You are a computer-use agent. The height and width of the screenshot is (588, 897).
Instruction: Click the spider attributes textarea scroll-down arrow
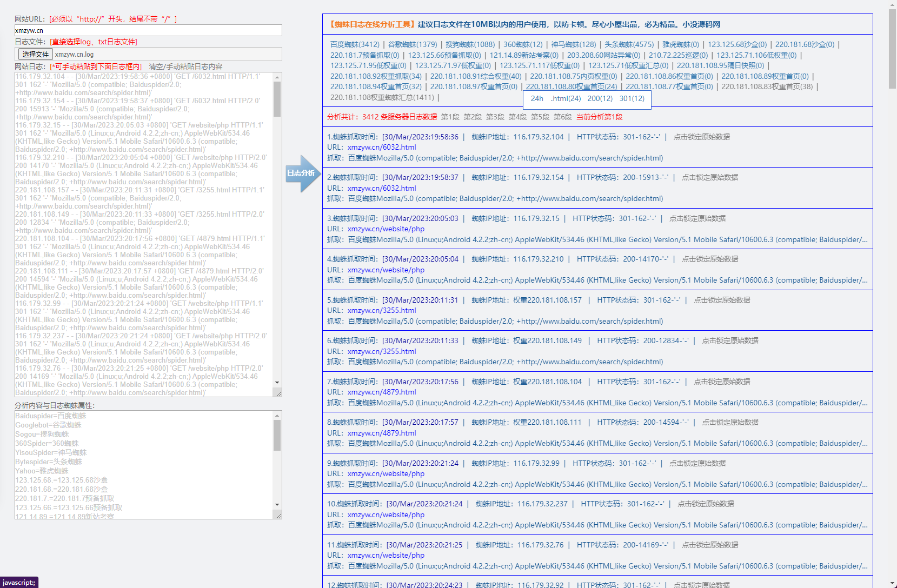pos(277,505)
